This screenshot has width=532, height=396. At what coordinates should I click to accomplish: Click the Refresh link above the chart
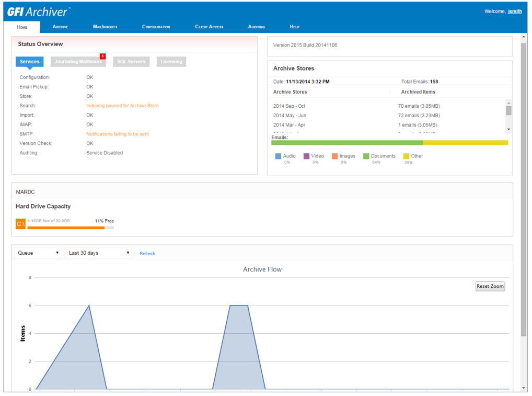click(x=147, y=253)
